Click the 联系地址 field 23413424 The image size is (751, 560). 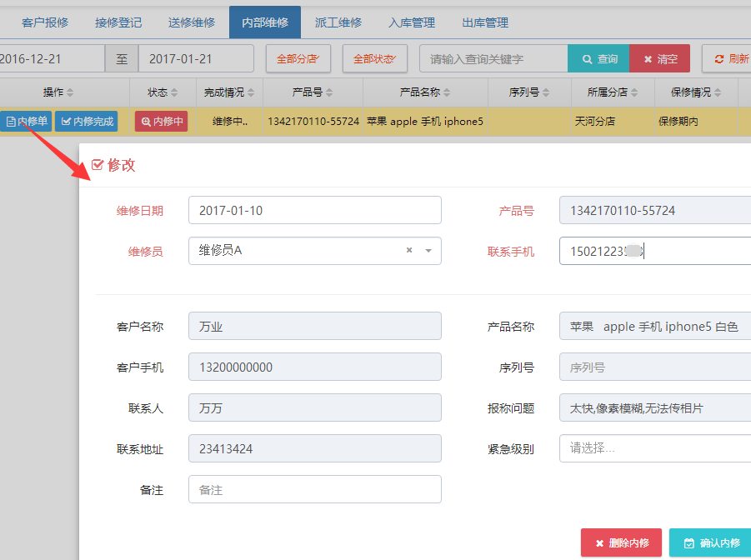pyautogui.click(x=315, y=448)
